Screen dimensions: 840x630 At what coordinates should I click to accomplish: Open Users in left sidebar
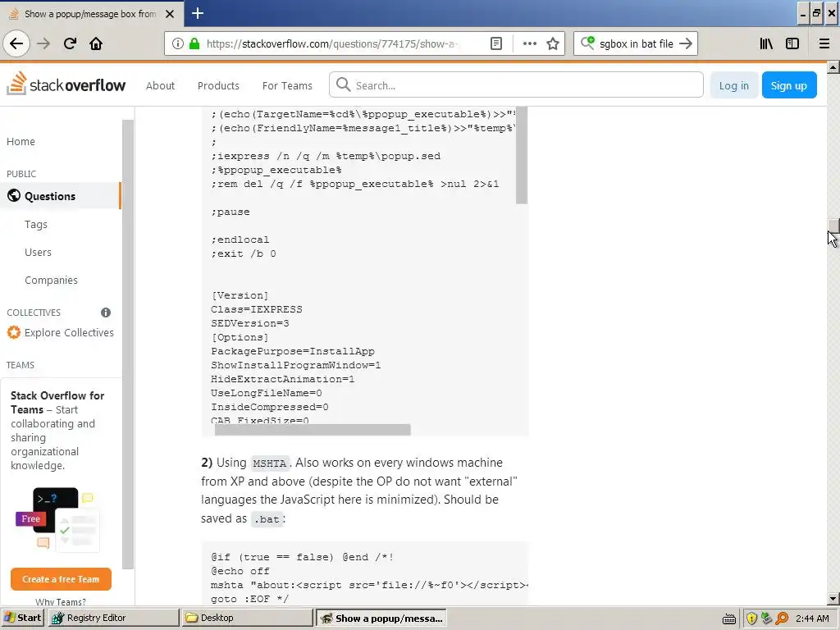click(38, 253)
